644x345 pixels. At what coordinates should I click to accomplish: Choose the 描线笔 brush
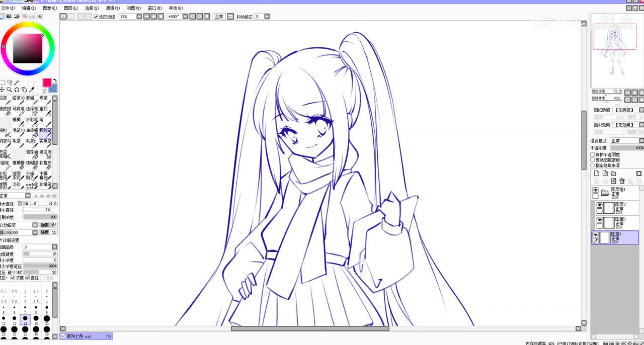(x=46, y=133)
